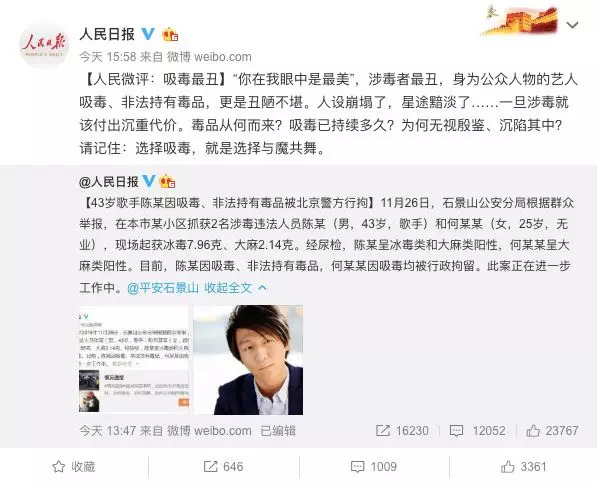Like the original post with 23767 likes
The width and height of the screenshot is (597, 484).
[x=552, y=431]
